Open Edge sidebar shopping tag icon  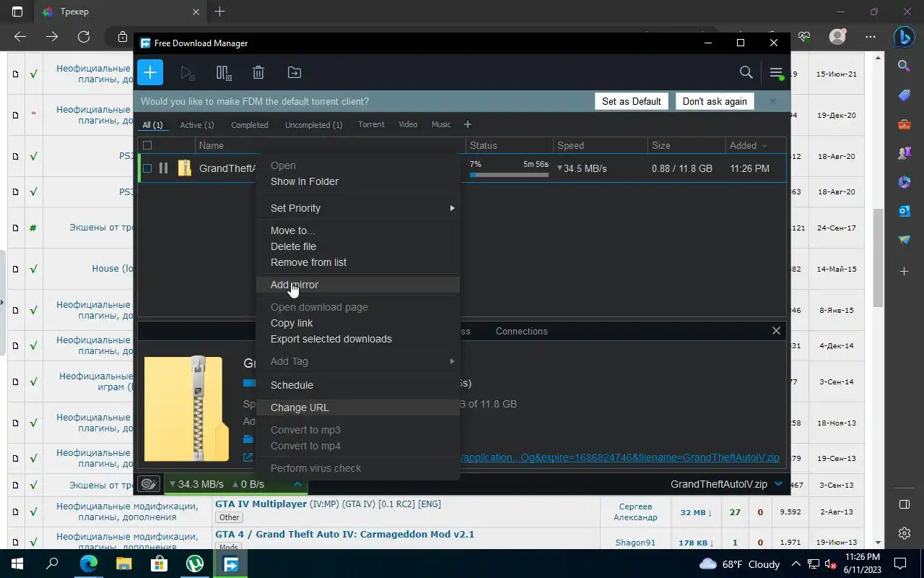point(904,95)
